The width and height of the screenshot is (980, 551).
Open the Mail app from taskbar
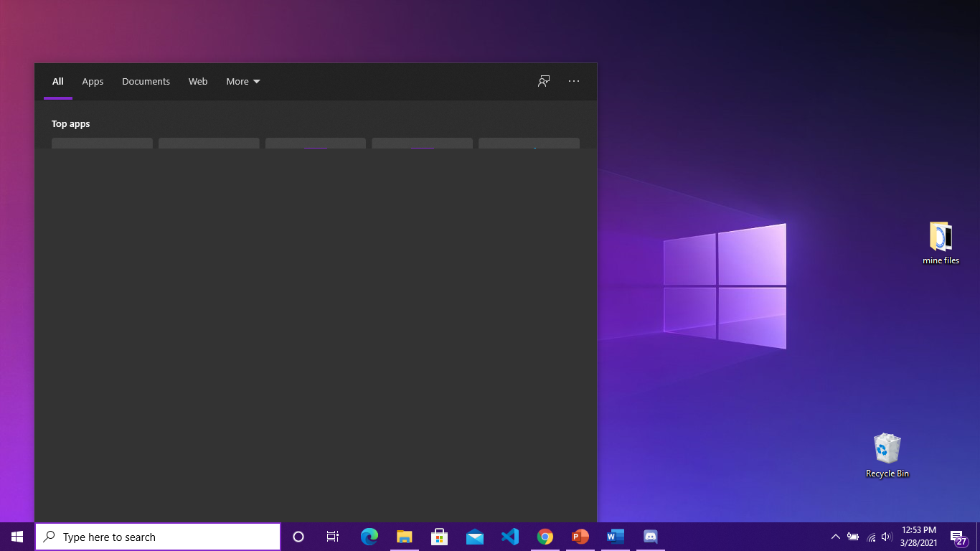pos(475,537)
